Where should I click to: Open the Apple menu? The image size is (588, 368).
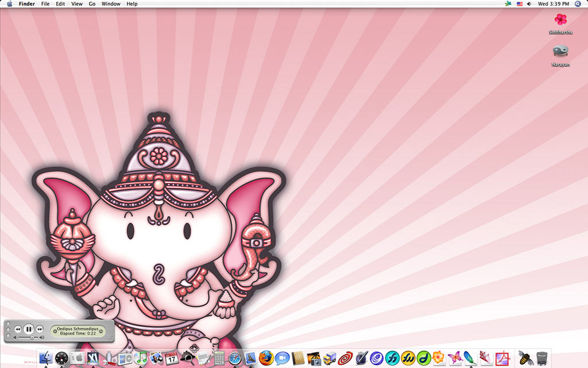click(x=9, y=4)
